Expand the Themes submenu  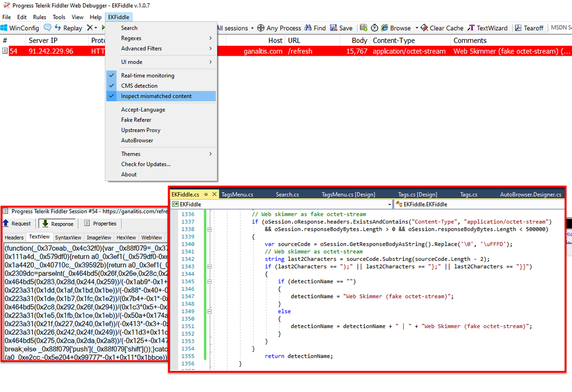click(x=161, y=154)
